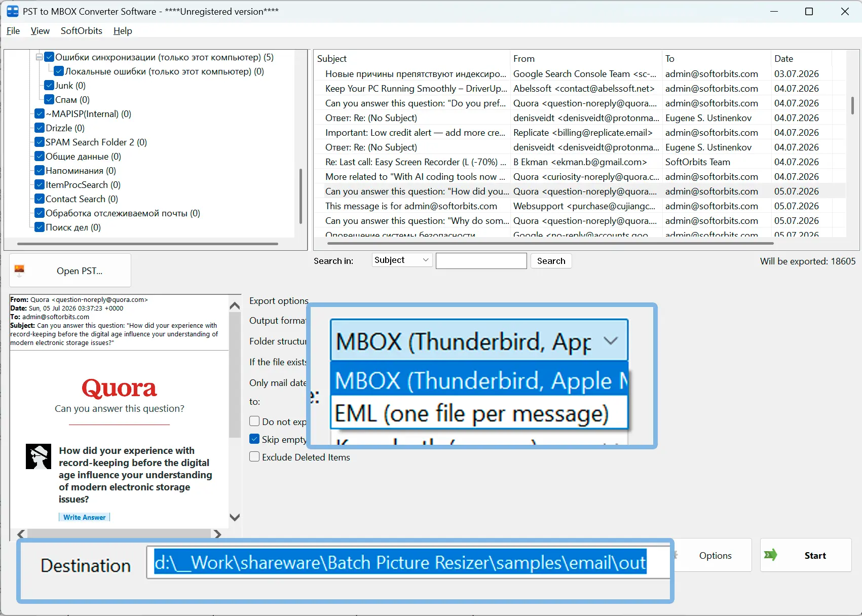Viewport: 862px width, 616px height.
Task: Sort emails by Subject column header
Action: pyautogui.click(x=411, y=59)
